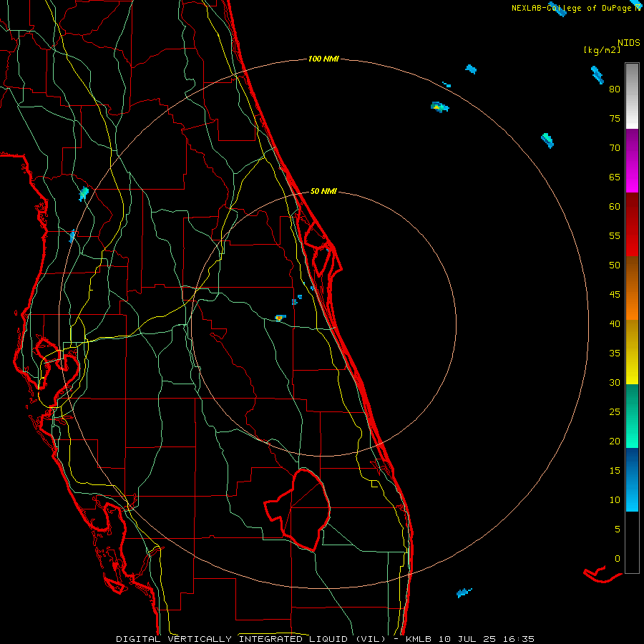Click the 10 tick label on the color scale
The width and height of the screenshot is (644, 644).
click(x=615, y=500)
